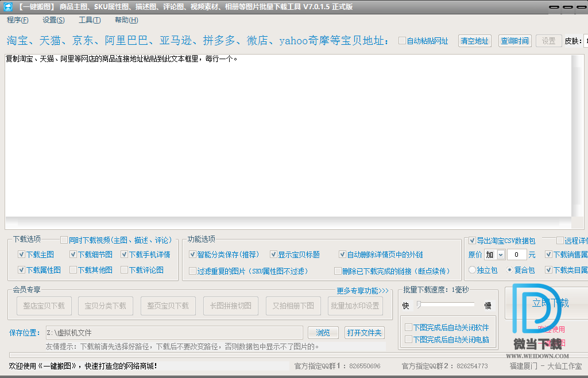Click QQ group number 826550696
Screen dimensions: 588x378
[365, 366]
